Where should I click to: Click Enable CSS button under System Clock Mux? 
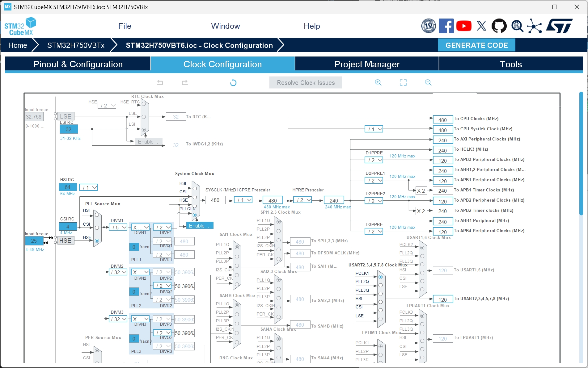(x=200, y=226)
